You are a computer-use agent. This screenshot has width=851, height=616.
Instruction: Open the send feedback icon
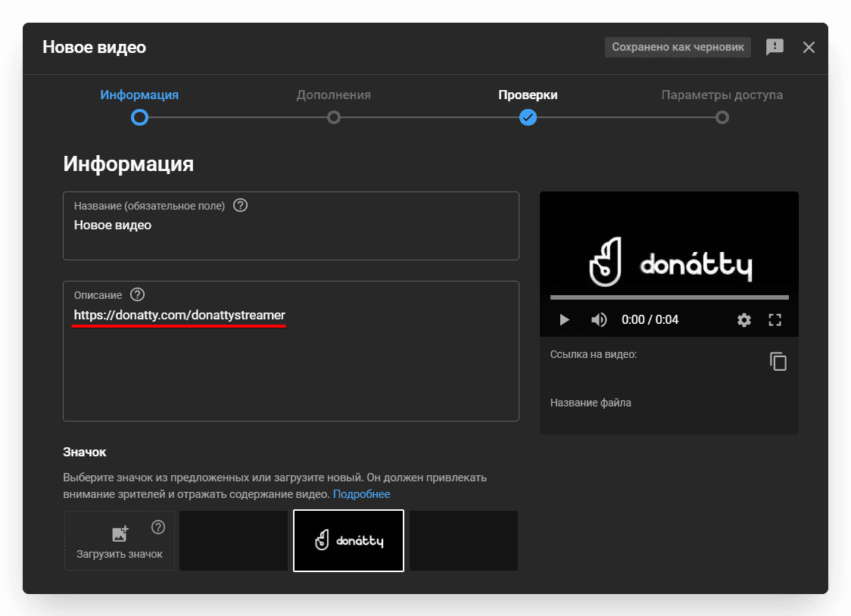(x=775, y=47)
